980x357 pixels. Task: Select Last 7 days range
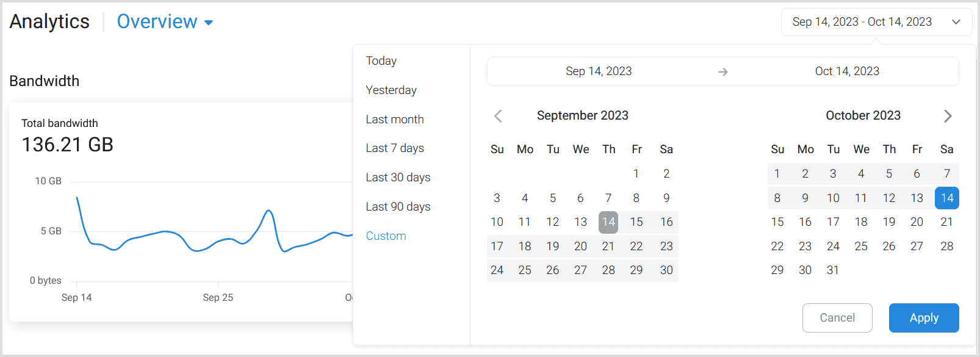(x=395, y=148)
